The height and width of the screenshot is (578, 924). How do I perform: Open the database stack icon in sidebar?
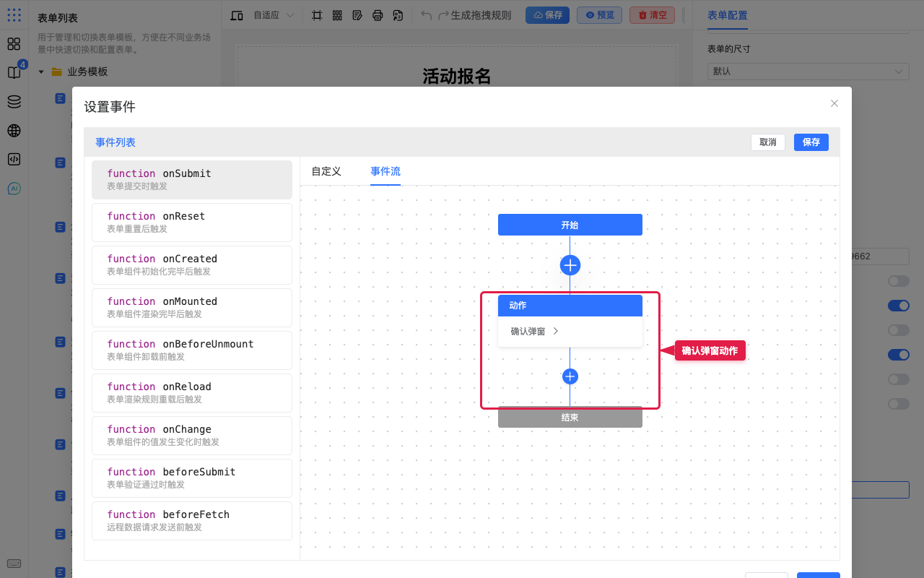tap(14, 102)
